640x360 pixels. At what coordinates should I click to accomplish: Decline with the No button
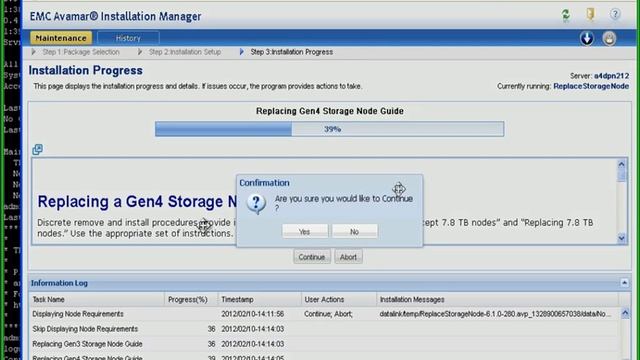(354, 231)
